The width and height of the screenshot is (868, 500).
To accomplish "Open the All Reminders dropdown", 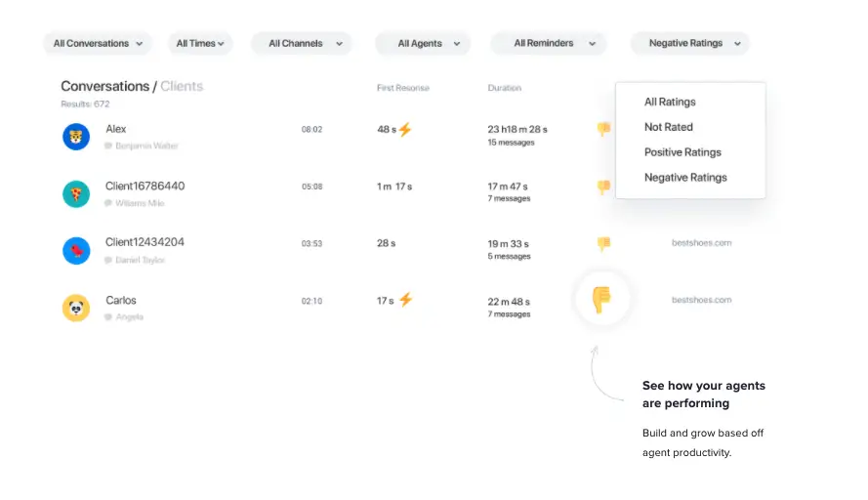I will tap(549, 44).
